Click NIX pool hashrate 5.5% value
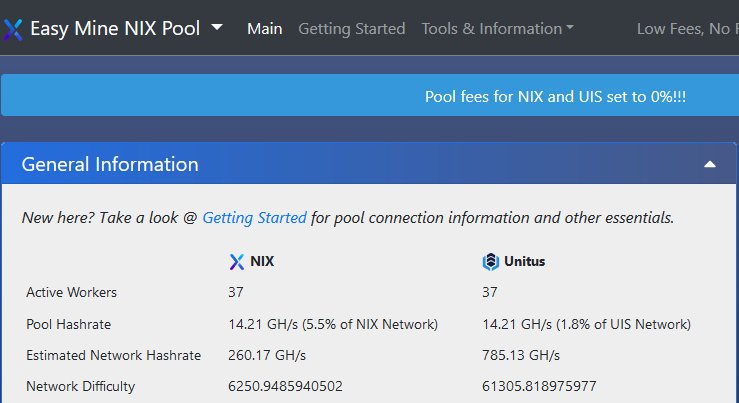The height and width of the screenshot is (403, 739). coord(333,324)
